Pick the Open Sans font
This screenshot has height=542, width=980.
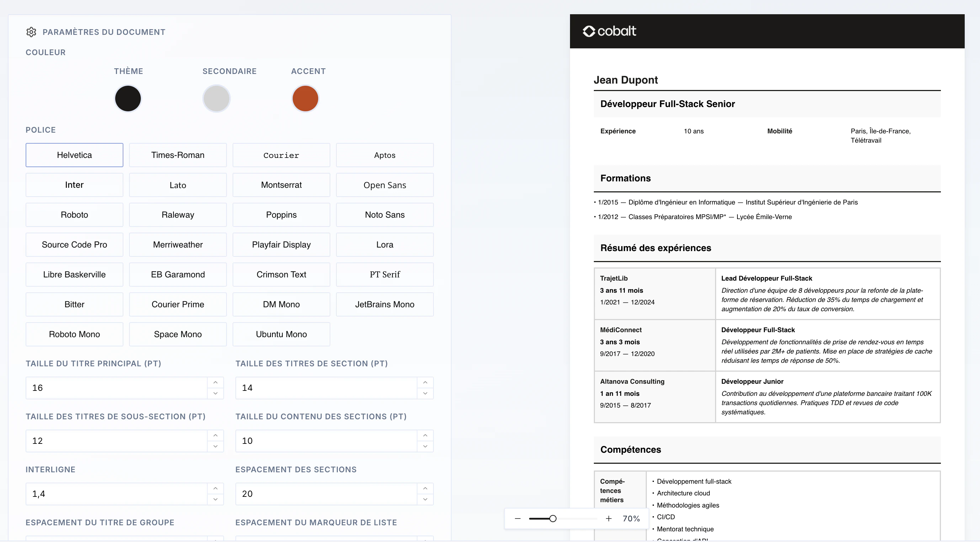click(385, 185)
